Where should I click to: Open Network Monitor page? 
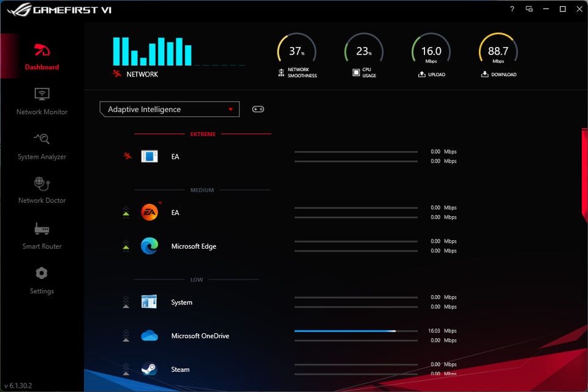click(x=42, y=101)
